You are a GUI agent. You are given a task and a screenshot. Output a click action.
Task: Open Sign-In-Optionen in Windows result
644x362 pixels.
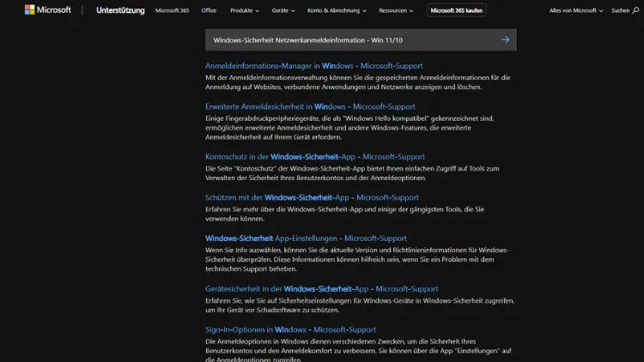pyautogui.click(x=290, y=329)
